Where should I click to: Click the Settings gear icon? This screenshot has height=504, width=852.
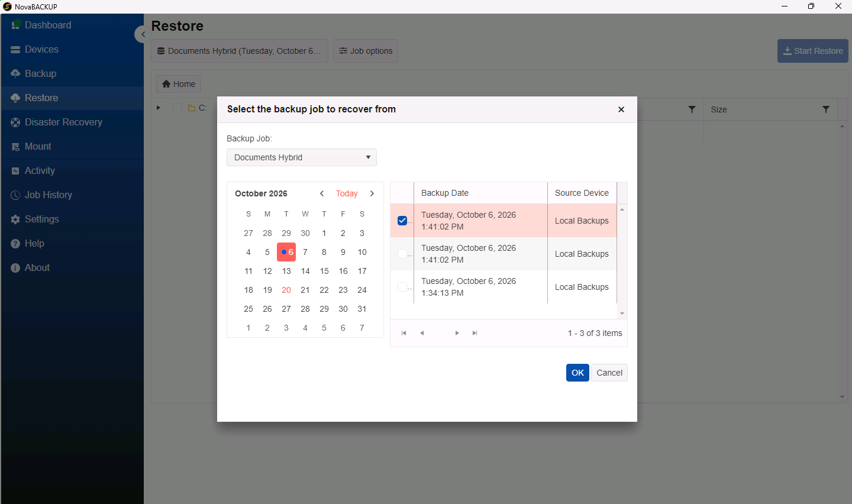[x=15, y=219]
